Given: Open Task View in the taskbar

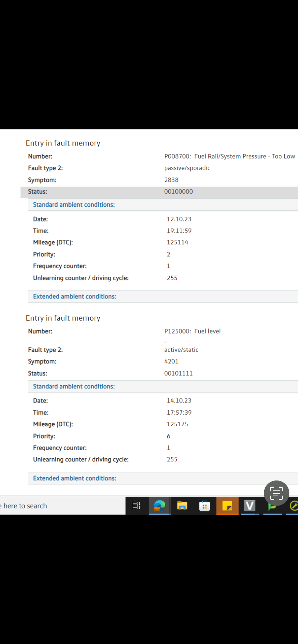Looking at the screenshot, I should click(136, 506).
